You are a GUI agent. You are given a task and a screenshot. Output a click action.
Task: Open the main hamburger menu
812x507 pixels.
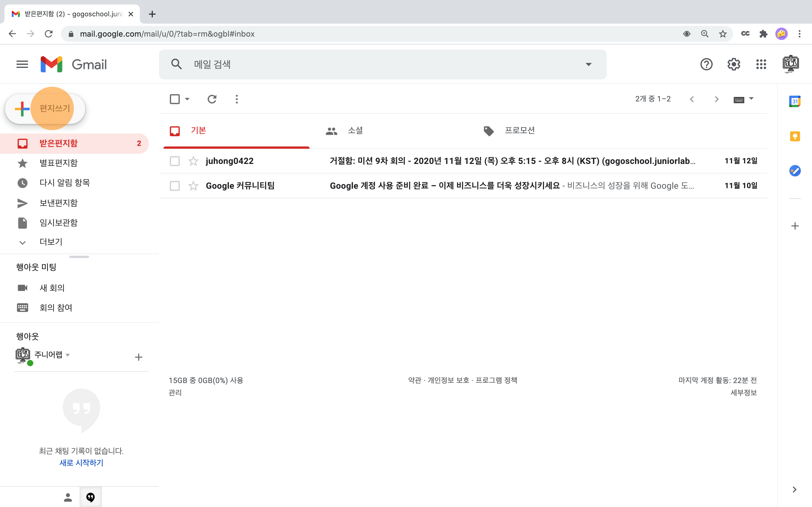(x=22, y=65)
